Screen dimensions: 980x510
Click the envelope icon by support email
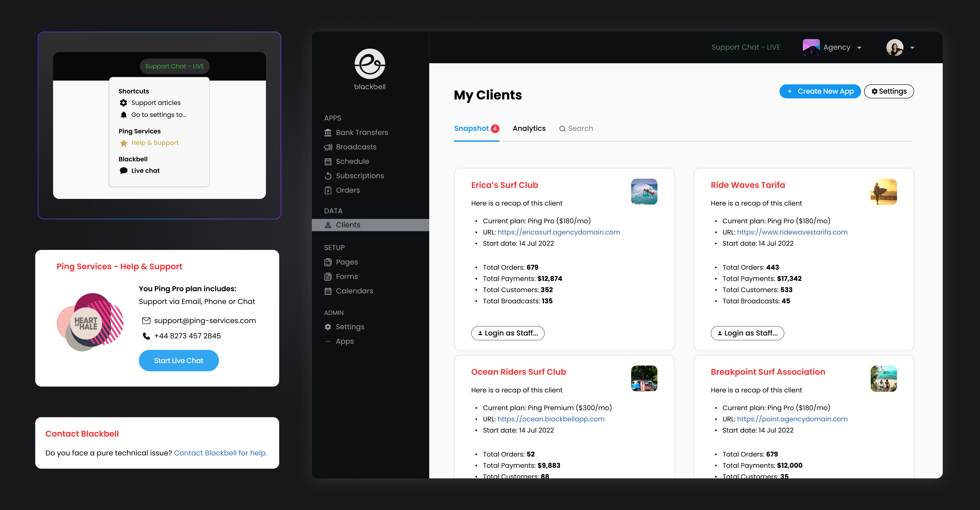pyautogui.click(x=146, y=321)
